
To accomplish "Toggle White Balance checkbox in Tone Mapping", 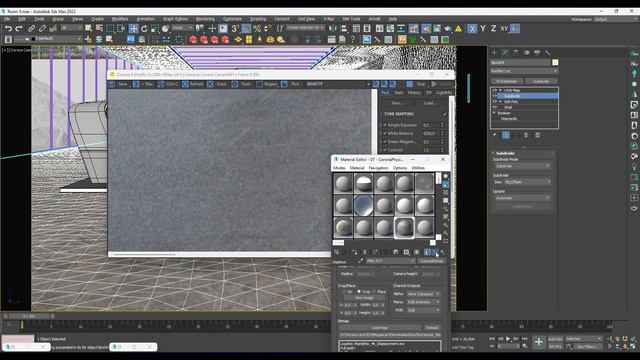I will [x=384, y=133].
